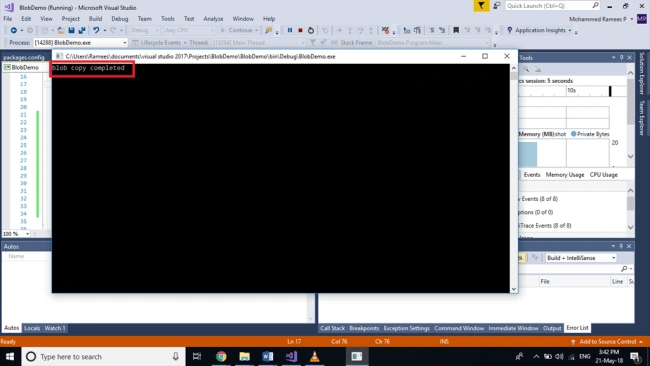Viewport: 650px width, 366px height.
Task: Select the packages.config document tab
Action: point(24,57)
